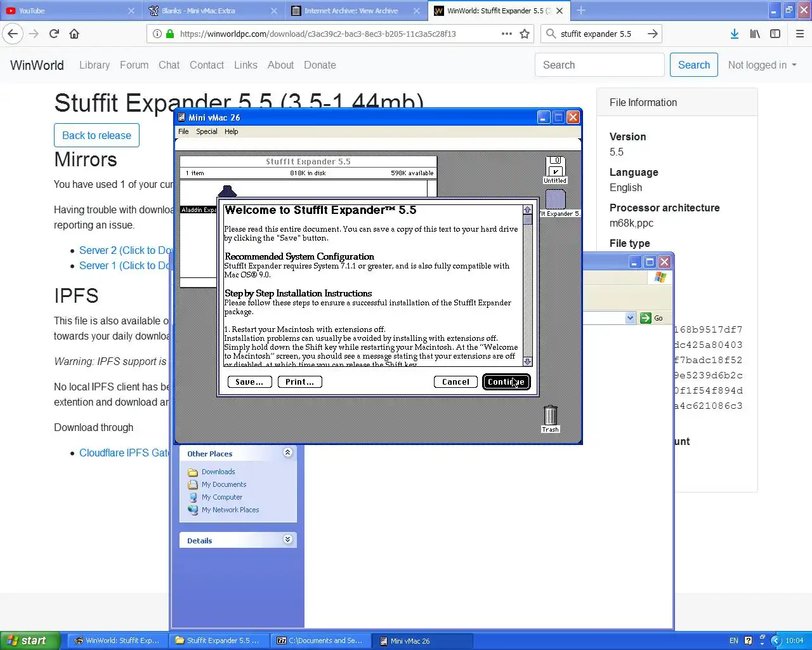
Task: Open page actions three-dot menu in URL bar
Action: 506,34
